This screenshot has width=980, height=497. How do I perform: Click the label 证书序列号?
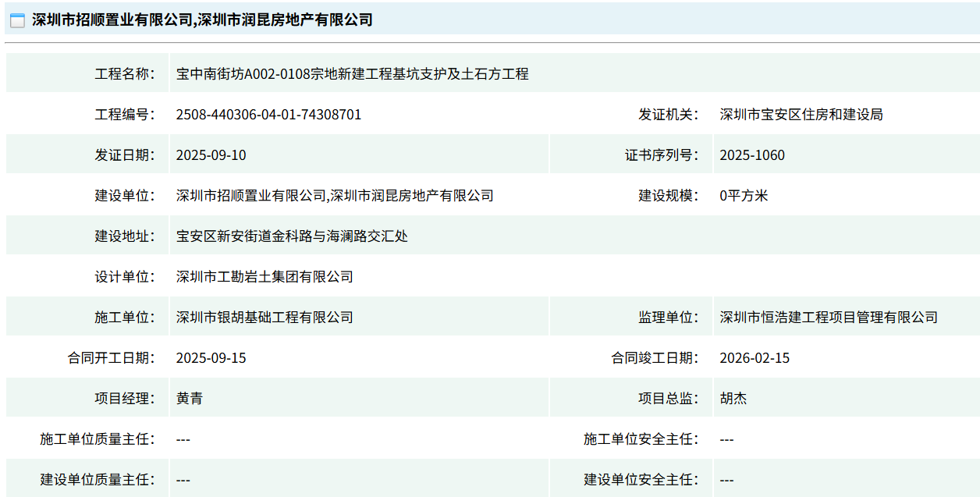[x=662, y=155]
